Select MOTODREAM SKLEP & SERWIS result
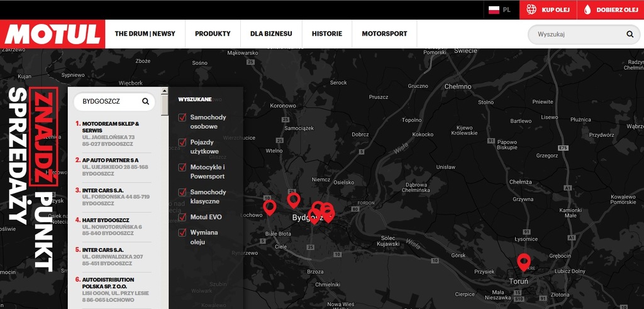The image size is (644, 309). coord(113,134)
